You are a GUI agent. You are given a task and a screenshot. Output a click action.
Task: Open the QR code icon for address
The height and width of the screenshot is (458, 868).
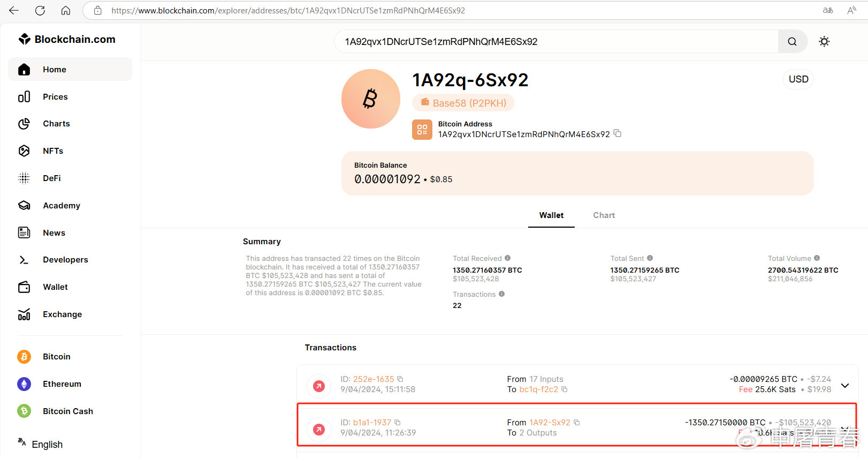pos(422,130)
